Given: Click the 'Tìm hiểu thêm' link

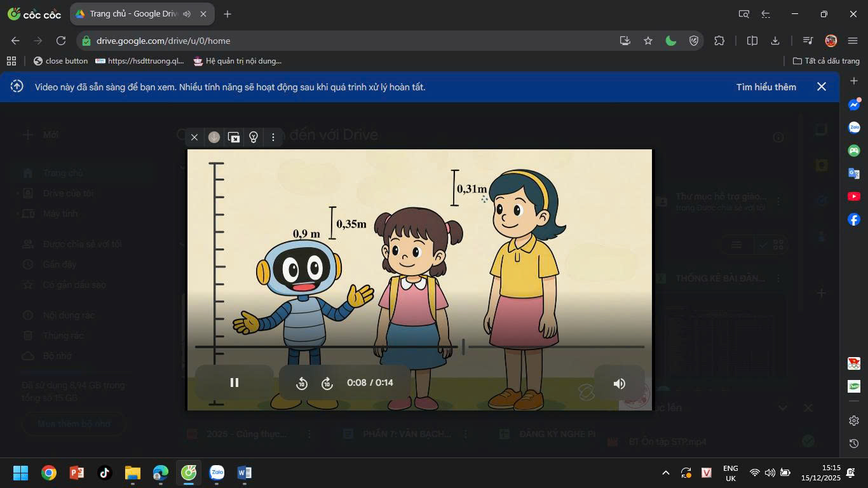Looking at the screenshot, I should click(766, 87).
